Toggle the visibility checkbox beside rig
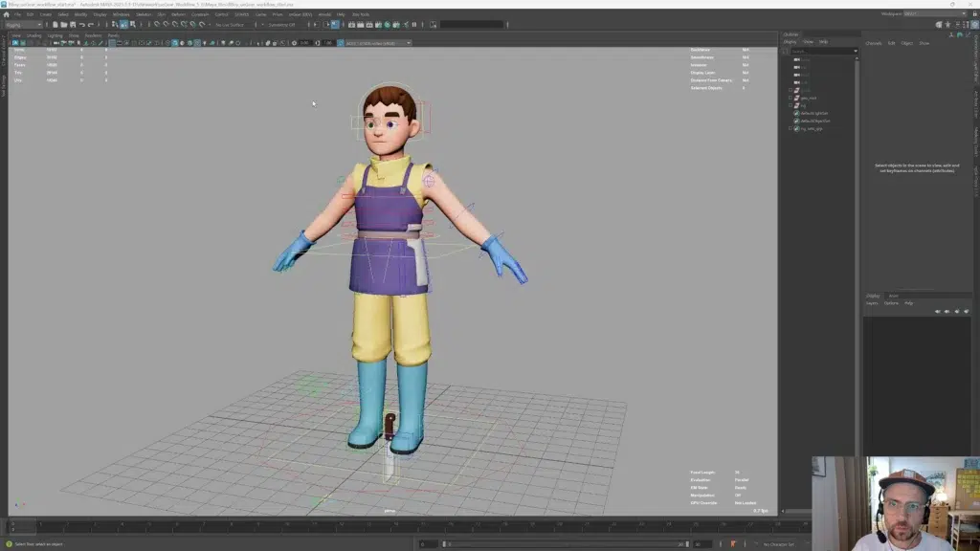This screenshot has height=551, width=980. (x=791, y=105)
